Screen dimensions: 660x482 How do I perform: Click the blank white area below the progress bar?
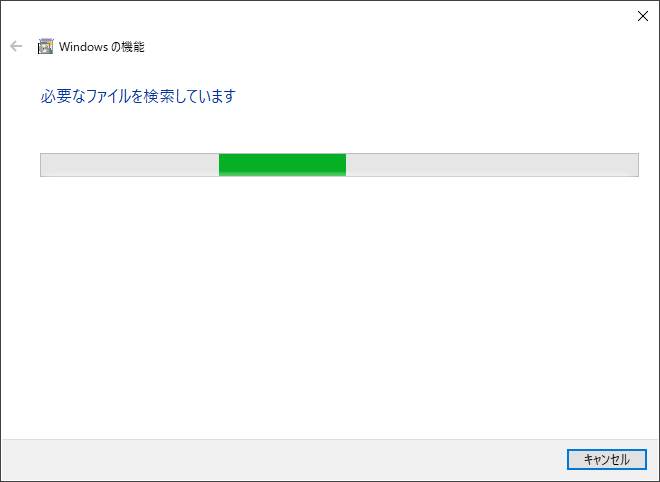pyautogui.click(x=330, y=307)
